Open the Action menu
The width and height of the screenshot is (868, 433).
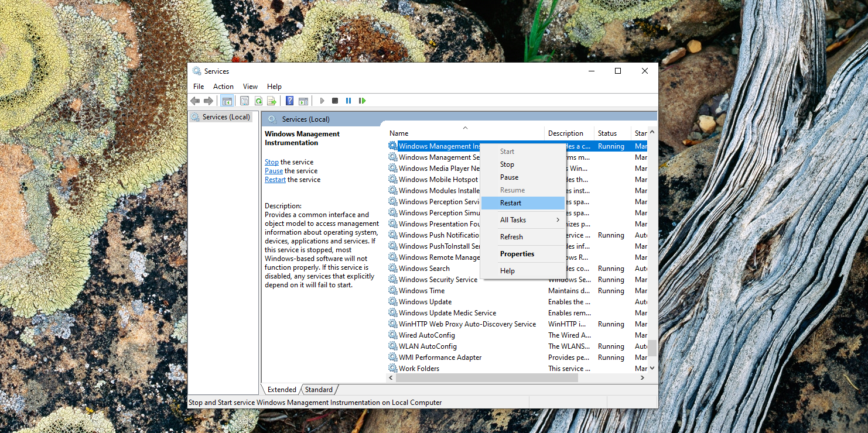click(x=223, y=86)
